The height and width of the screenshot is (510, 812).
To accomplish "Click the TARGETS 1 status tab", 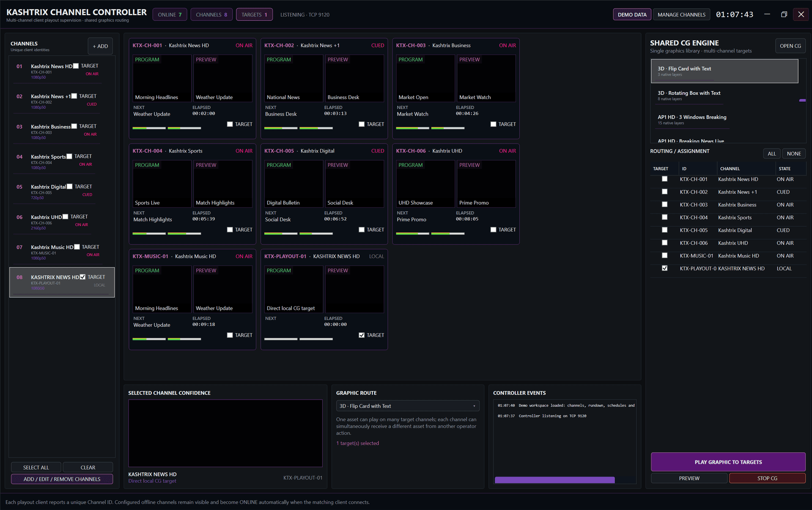I will tap(254, 14).
